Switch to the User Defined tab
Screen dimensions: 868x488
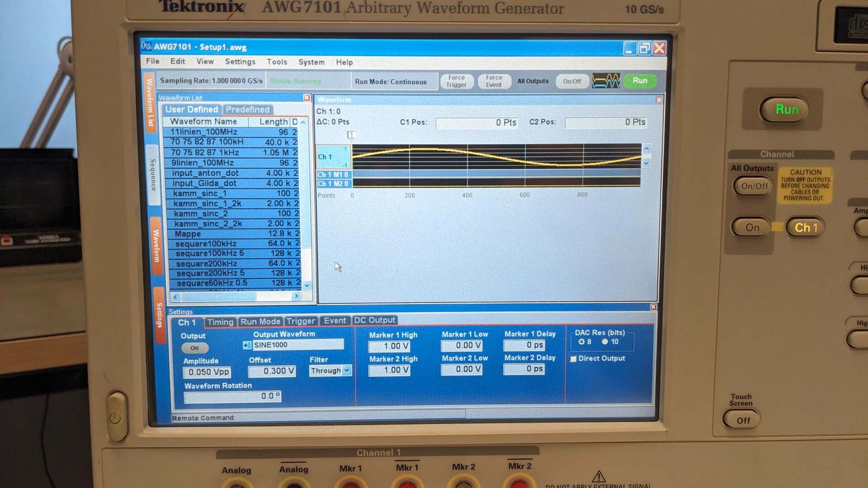[192, 109]
